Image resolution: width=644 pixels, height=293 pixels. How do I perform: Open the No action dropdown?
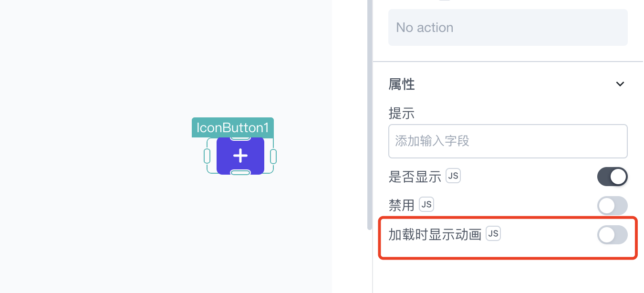coord(508,28)
